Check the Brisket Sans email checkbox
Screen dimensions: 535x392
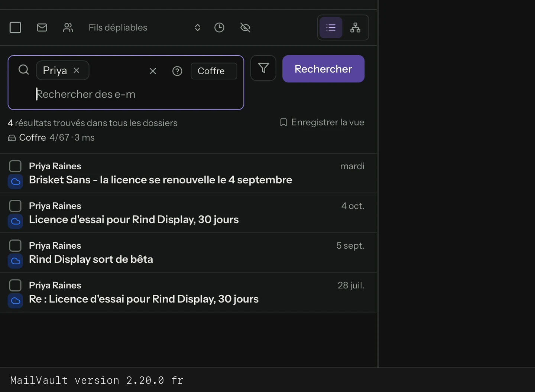pyautogui.click(x=15, y=166)
